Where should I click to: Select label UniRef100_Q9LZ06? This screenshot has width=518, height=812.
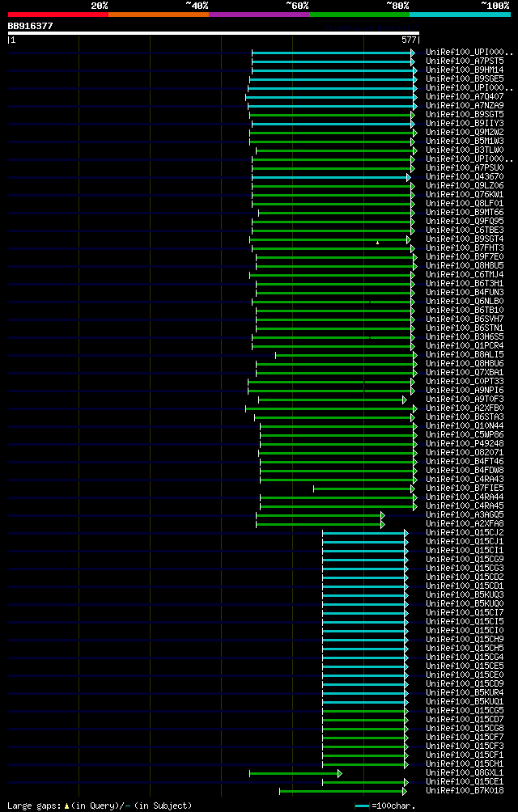coord(465,185)
